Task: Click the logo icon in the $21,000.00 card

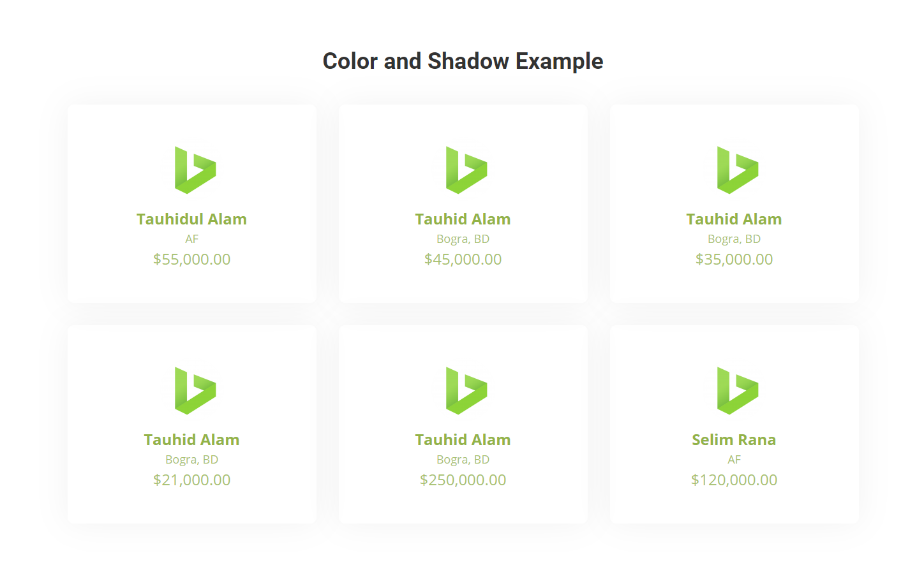Action: [x=195, y=391]
